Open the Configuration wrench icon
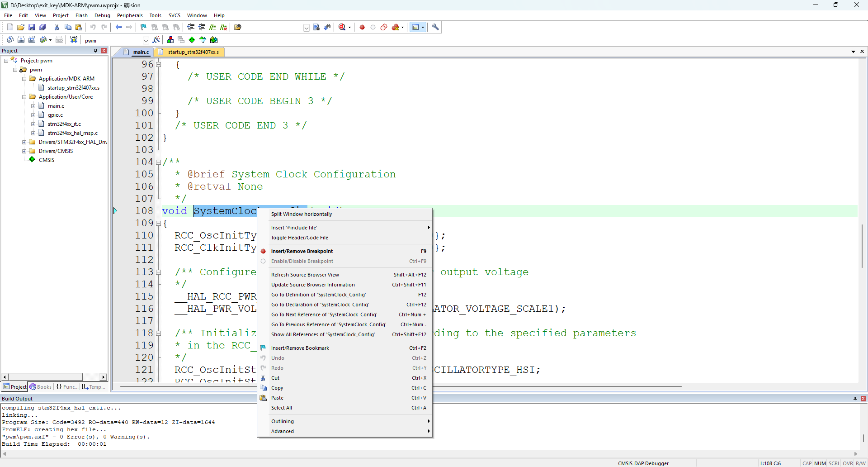Image resolution: width=868 pixels, height=467 pixels. (x=435, y=27)
